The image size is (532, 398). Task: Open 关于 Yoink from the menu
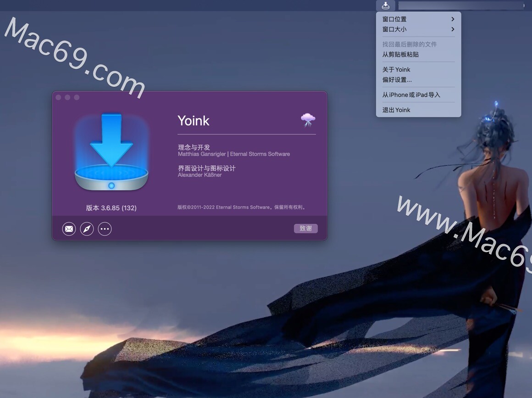(396, 69)
